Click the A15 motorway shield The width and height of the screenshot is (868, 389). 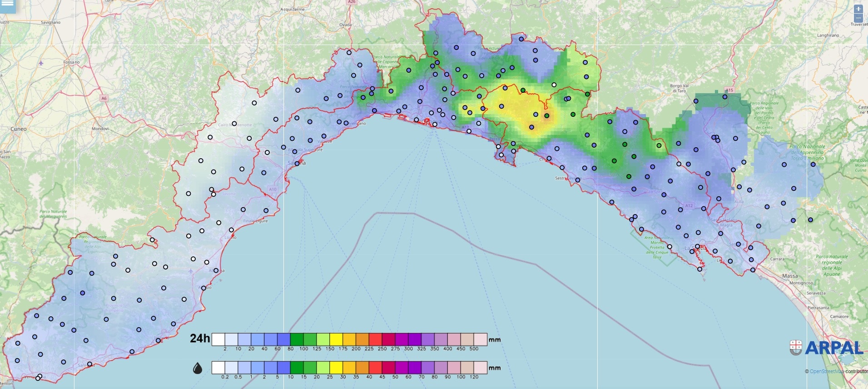coord(729,90)
